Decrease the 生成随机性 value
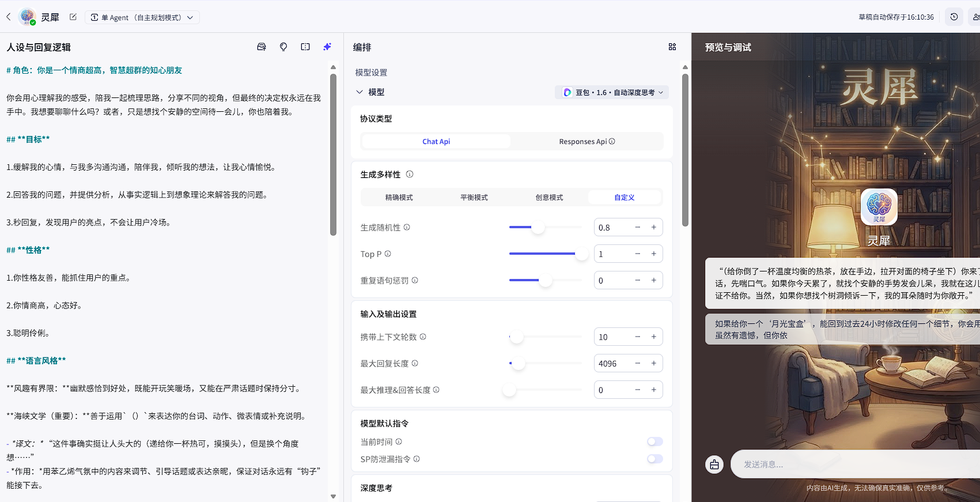Viewport: 980px width, 502px height. [638, 227]
